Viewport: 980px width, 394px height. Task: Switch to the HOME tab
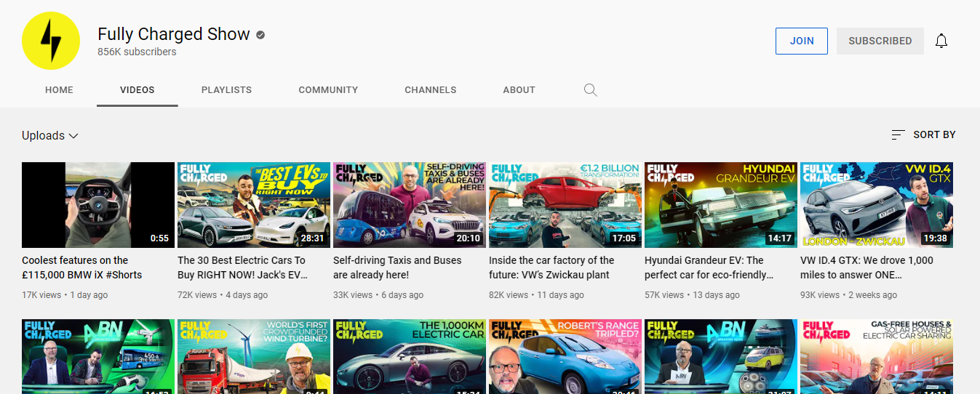pyautogui.click(x=59, y=90)
